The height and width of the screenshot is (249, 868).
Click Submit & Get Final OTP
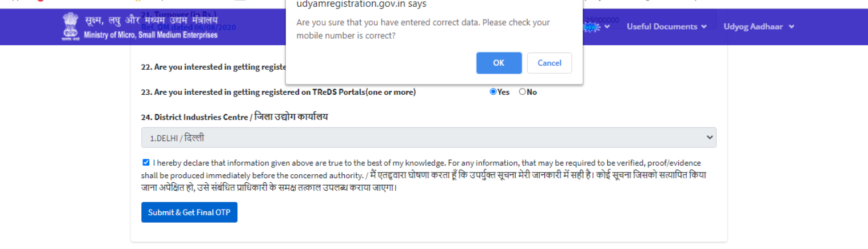click(x=189, y=212)
